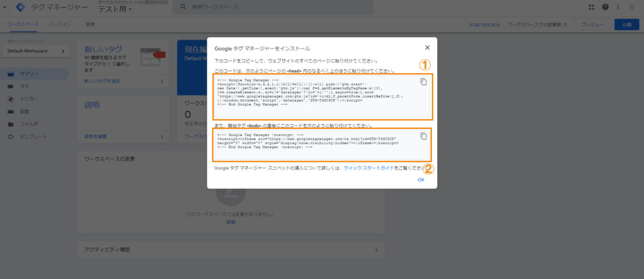644x279 pixels.
Task: Click the chevron beside 新しいタグを追加
Action: 162,81
